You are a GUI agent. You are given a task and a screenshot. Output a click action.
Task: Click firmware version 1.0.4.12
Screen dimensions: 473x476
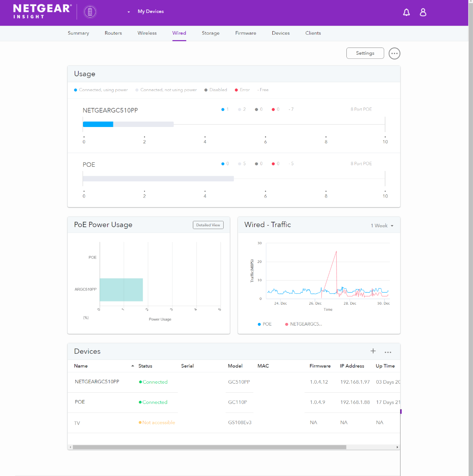coord(319,382)
